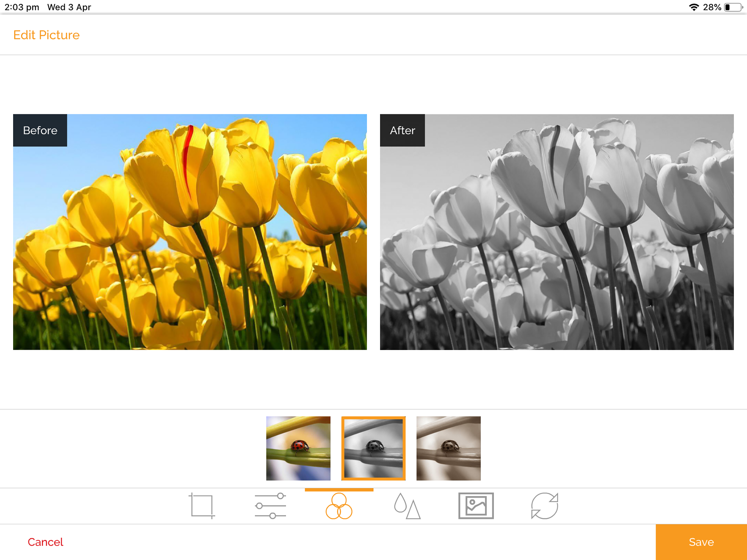Select the Crop tool icon
Image resolution: width=747 pixels, height=560 pixels.
202,506
